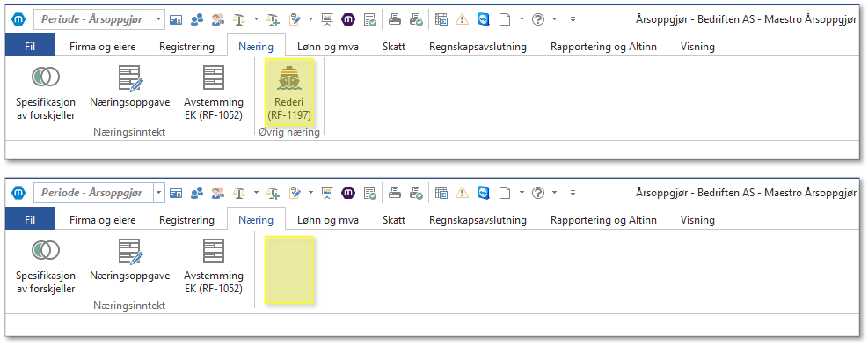
Task: Click blue users icon in upper toolbar
Action: (x=196, y=20)
